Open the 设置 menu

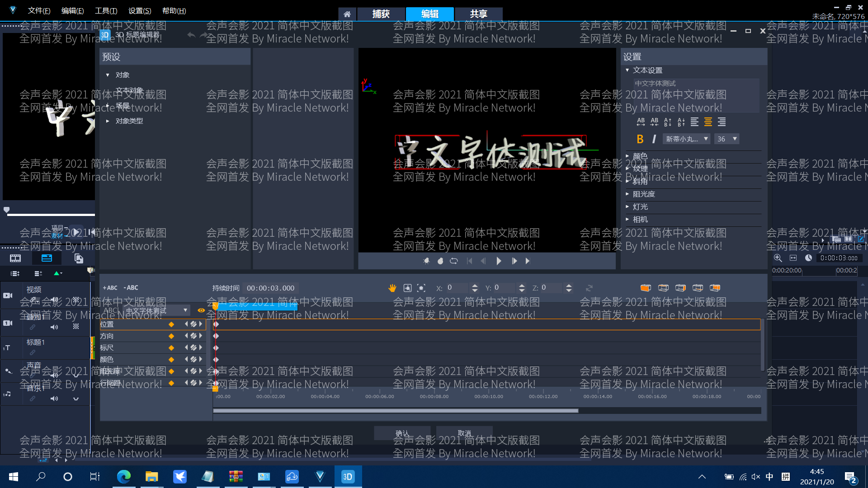[140, 11]
